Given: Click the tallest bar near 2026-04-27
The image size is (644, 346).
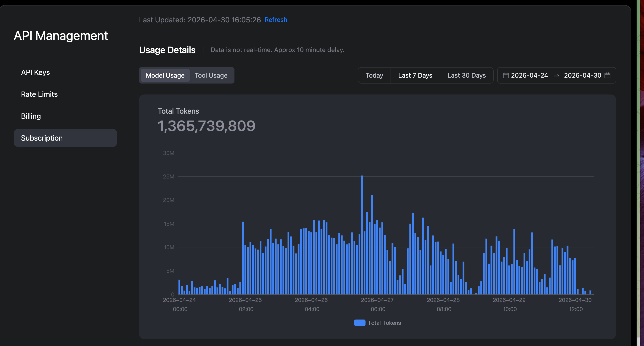Looking at the screenshot, I should pos(362,235).
